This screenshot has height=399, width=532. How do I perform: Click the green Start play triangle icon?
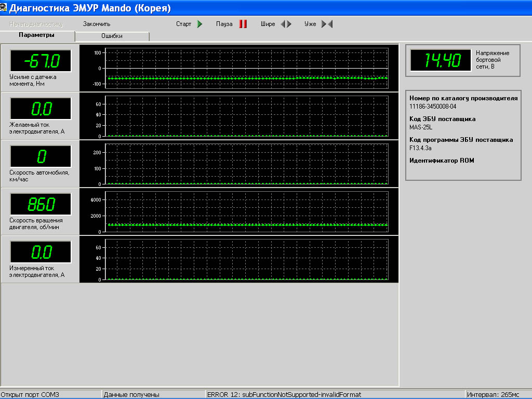[199, 24]
